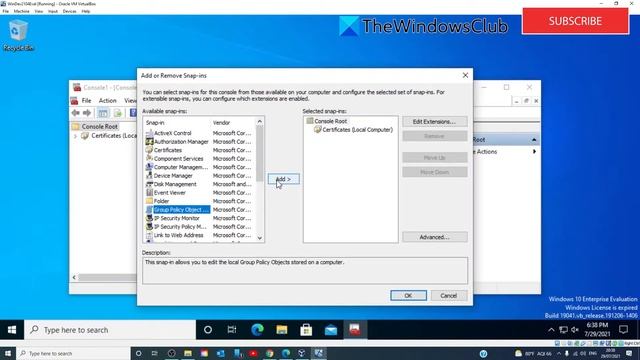The image size is (640, 360).
Task: Open VirtualBox Machine menu
Action: point(21,11)
